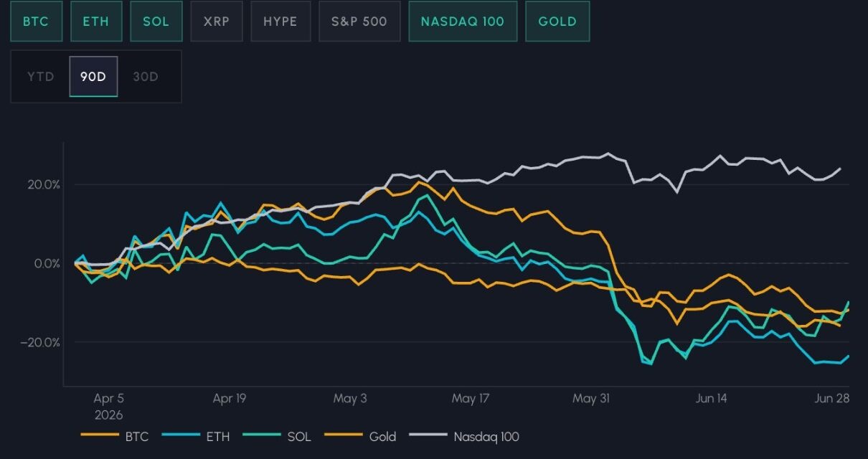Click the SOL legend entry

pyautogui.click(x=278, y=436)
